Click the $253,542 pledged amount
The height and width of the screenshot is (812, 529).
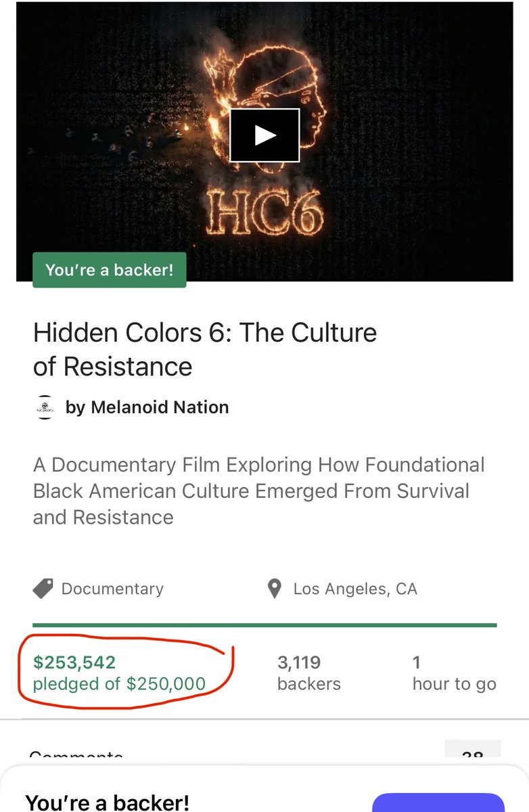(74, 662)
